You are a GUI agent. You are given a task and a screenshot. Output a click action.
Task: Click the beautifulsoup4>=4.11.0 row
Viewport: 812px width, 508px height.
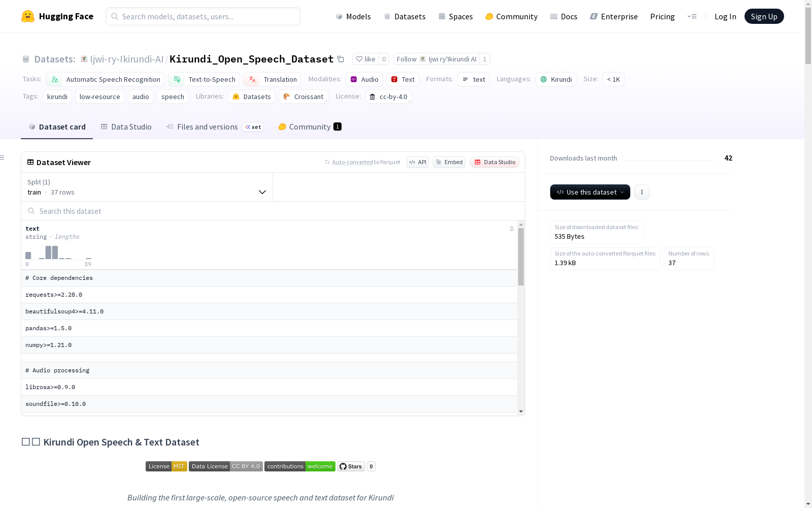pyautogui.click(x=269, y=311)
